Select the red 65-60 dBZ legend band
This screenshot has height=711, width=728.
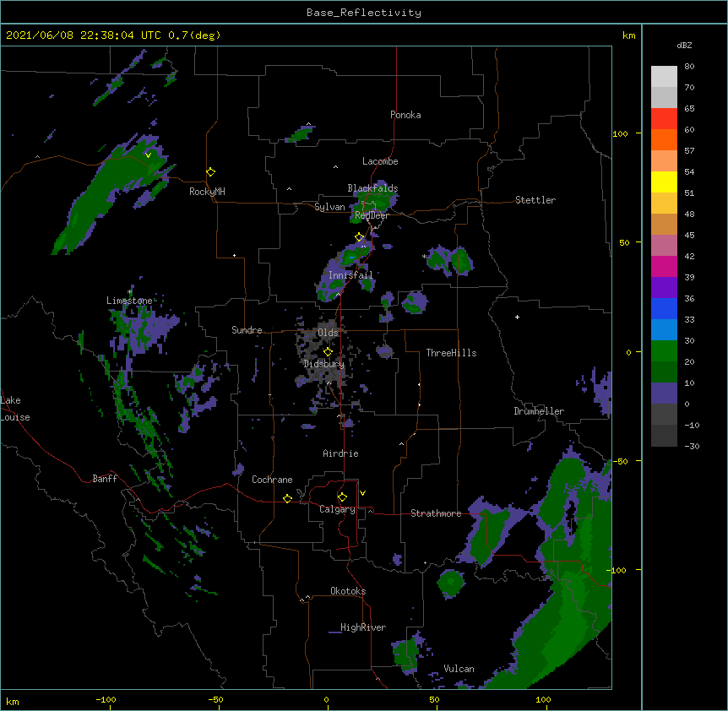coord(664,119)
